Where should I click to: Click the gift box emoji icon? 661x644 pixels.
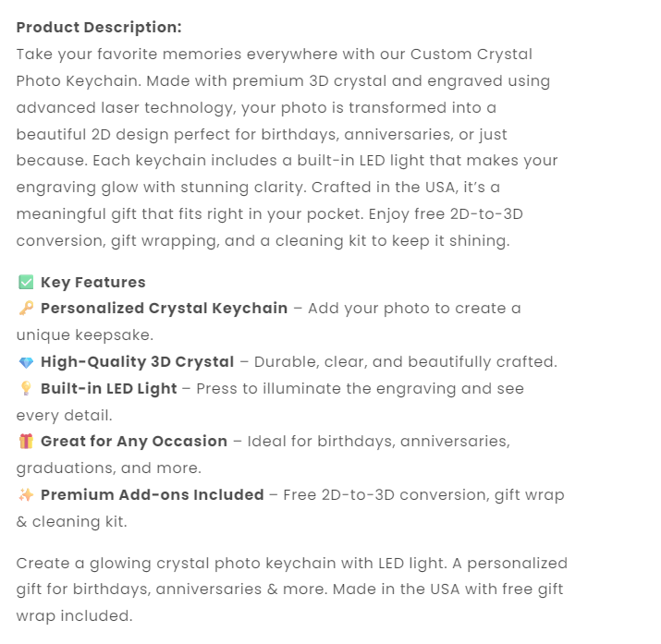[26, 442]
